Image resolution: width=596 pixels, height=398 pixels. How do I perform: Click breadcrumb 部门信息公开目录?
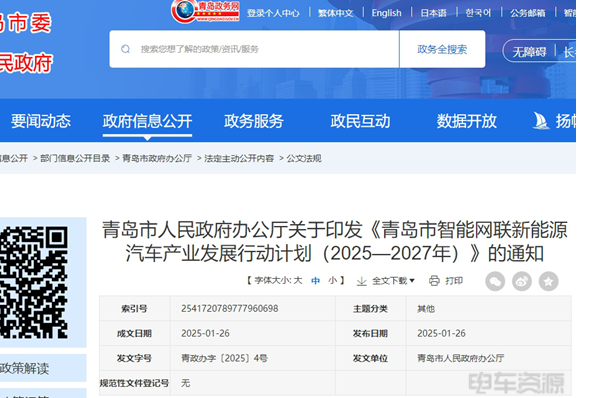pos(75,158)
